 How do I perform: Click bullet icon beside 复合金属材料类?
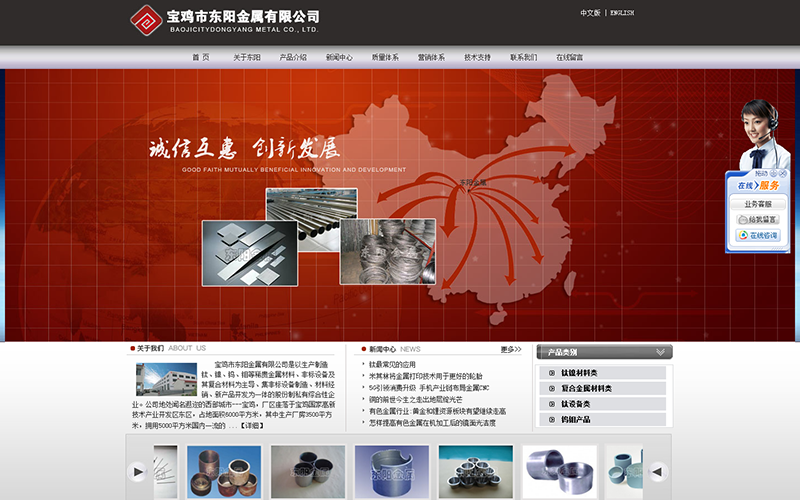(552, 388)
